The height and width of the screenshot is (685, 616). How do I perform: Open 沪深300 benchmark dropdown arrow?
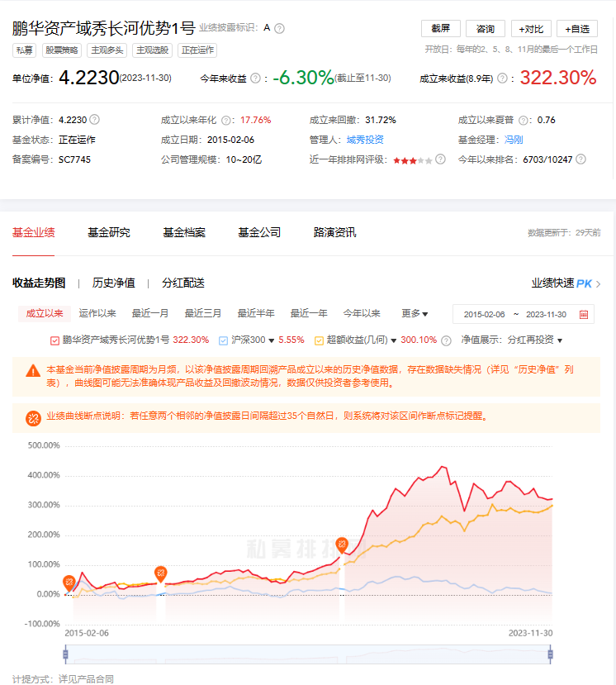click(x=272, y=340)
